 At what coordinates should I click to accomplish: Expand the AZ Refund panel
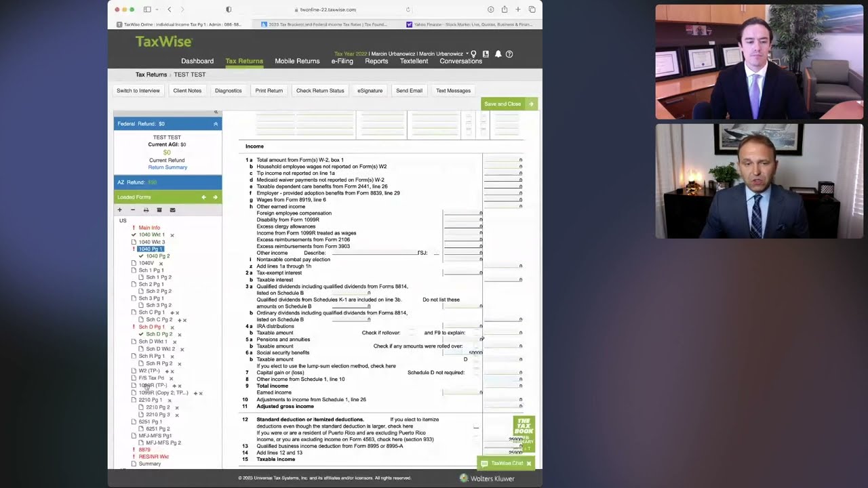tap(167, 182)
